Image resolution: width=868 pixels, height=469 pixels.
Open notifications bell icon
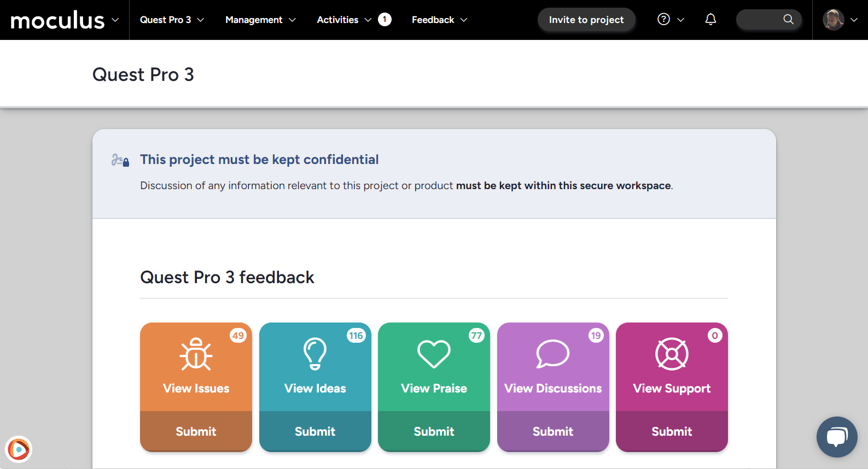710,20
